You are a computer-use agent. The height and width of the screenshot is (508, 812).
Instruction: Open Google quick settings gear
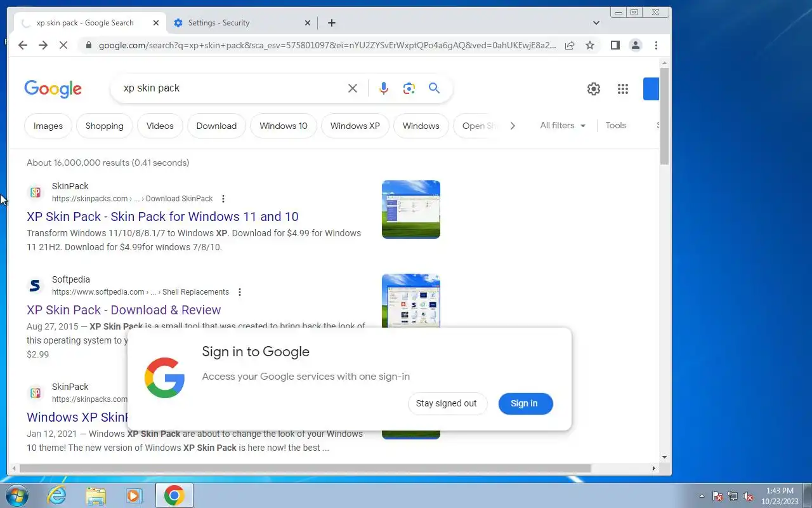tap(594, 89)
